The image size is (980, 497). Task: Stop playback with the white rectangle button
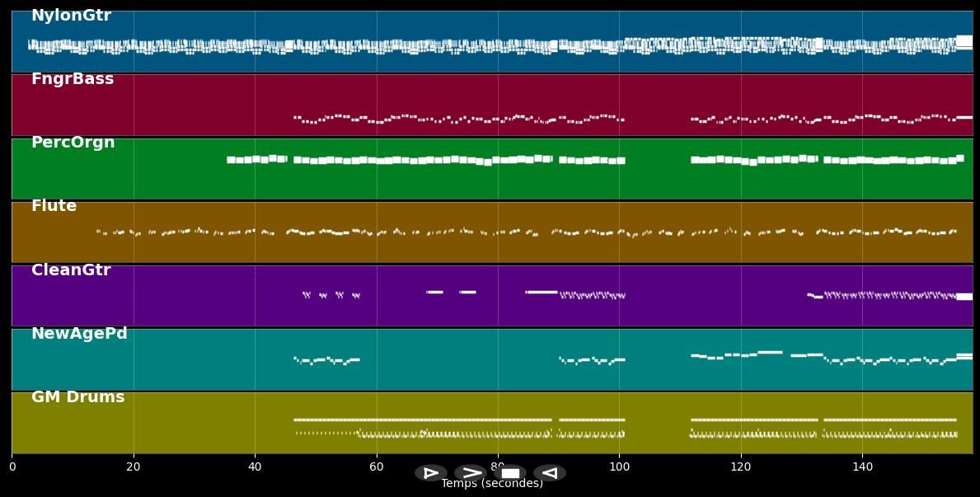click(510, 473)
